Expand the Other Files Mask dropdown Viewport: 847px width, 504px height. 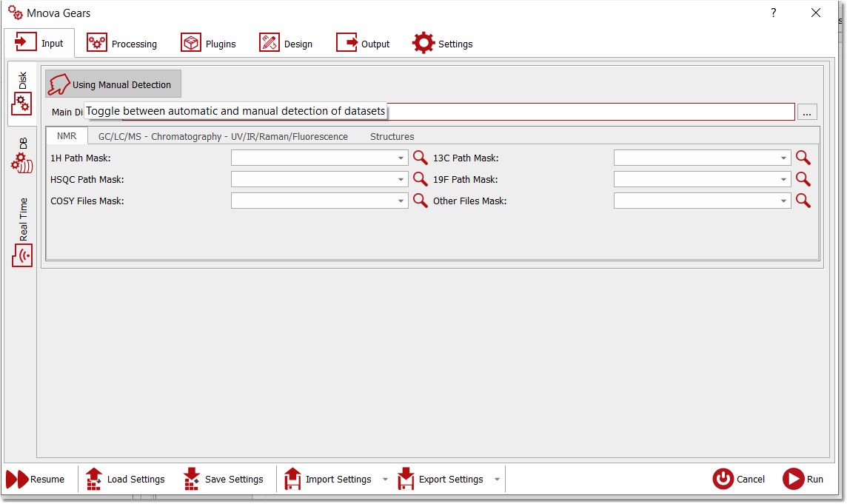pos(783,201)
